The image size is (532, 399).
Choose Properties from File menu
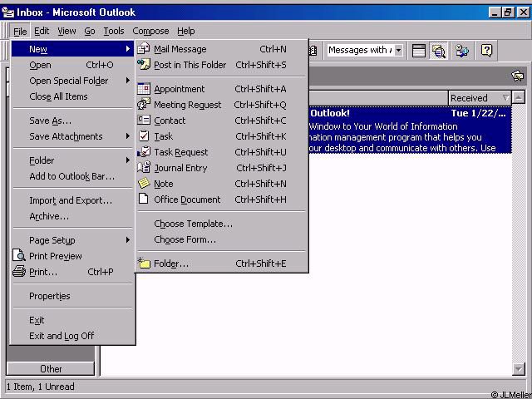click(x=72, y=296)
